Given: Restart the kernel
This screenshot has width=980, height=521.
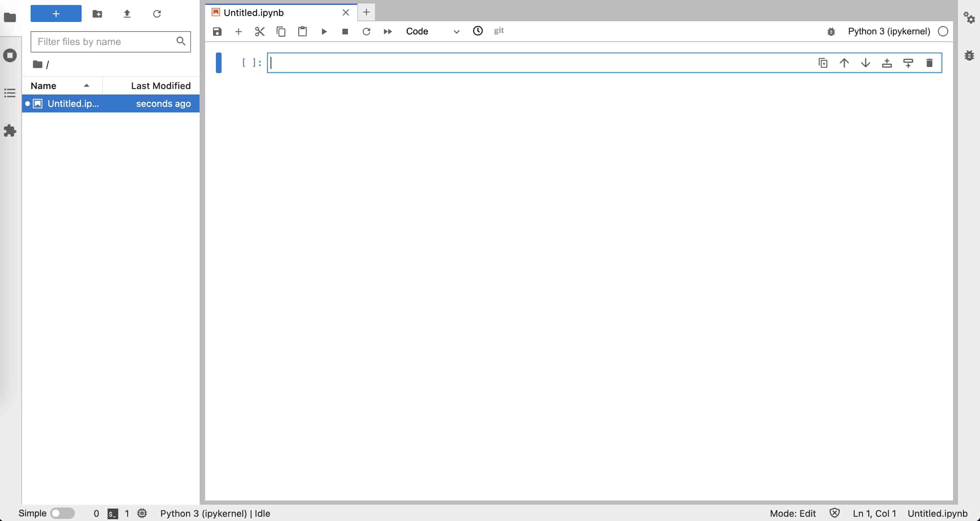Looking at the screenshot, I should pos(366,31).
